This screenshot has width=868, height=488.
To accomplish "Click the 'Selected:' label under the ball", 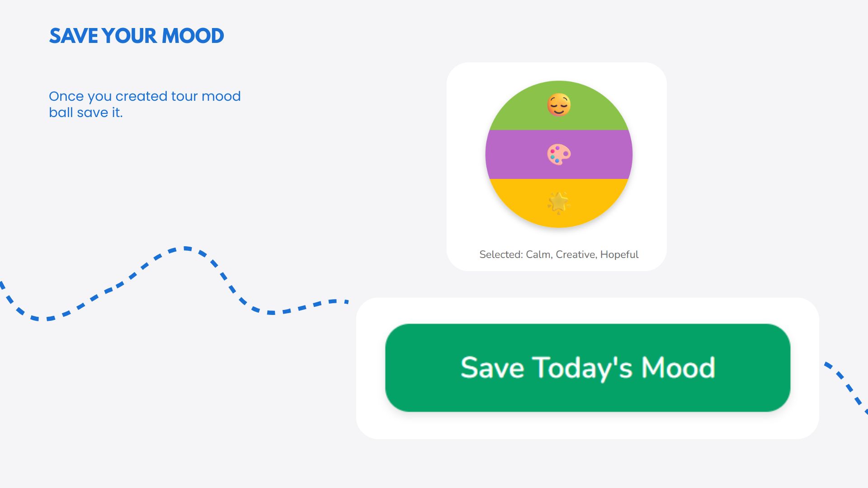I will point(501,254).
